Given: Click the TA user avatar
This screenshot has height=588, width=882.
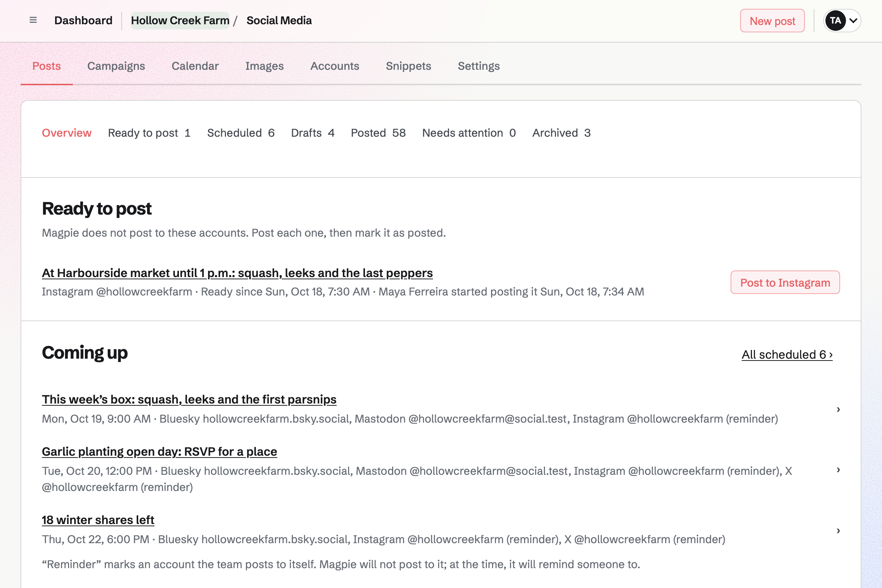Looking at the screenshot, I should (835, 21).
